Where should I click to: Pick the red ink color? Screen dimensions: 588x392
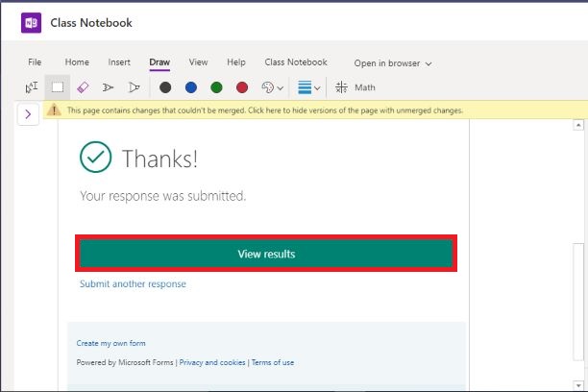tap(242, 87)
